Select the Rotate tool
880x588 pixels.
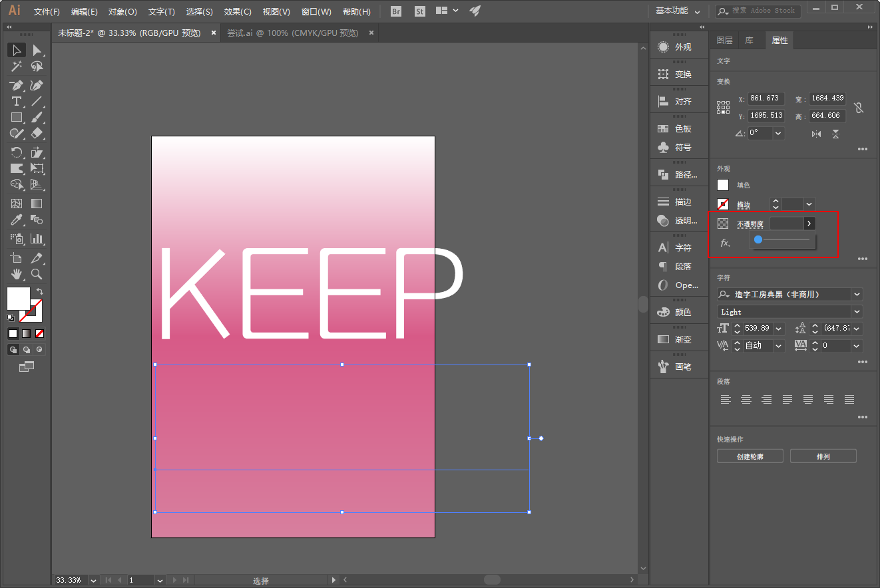point(17,152)
